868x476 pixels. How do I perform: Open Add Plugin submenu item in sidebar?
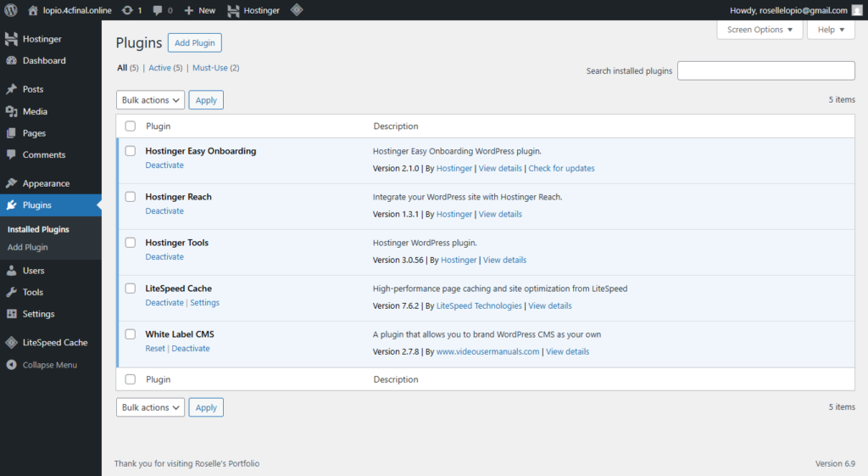coord(28,248)
